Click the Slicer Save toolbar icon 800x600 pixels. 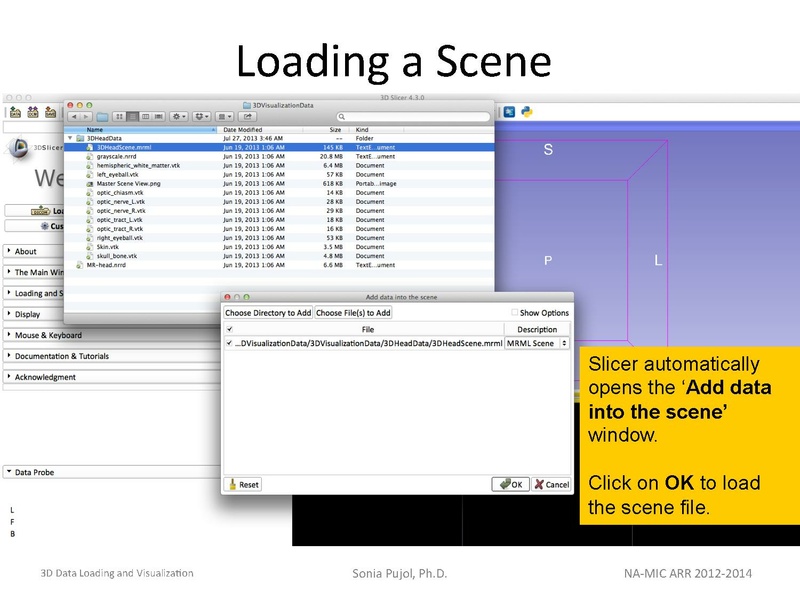click(x=50, y=112)
